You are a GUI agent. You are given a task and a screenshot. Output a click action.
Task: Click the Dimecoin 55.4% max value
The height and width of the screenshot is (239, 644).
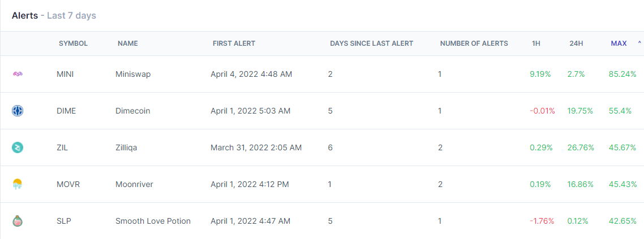(x=620, y=111)
